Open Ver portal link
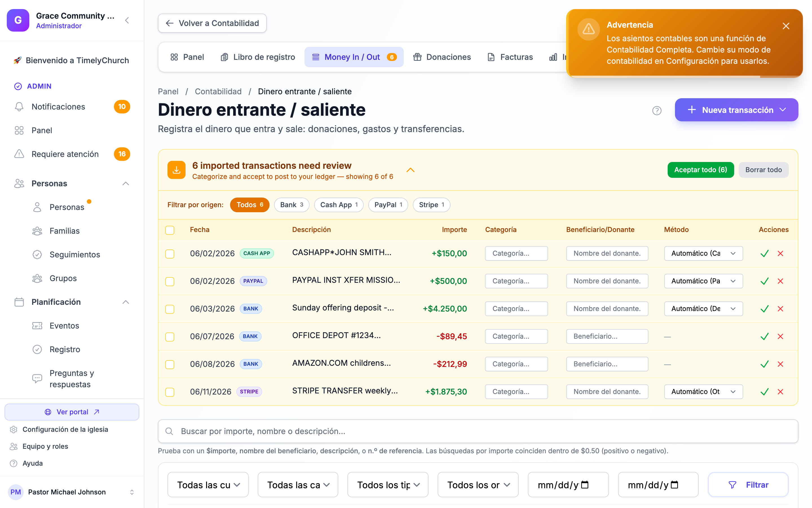This screenshot has width=812, height=508. coord(72,412)
